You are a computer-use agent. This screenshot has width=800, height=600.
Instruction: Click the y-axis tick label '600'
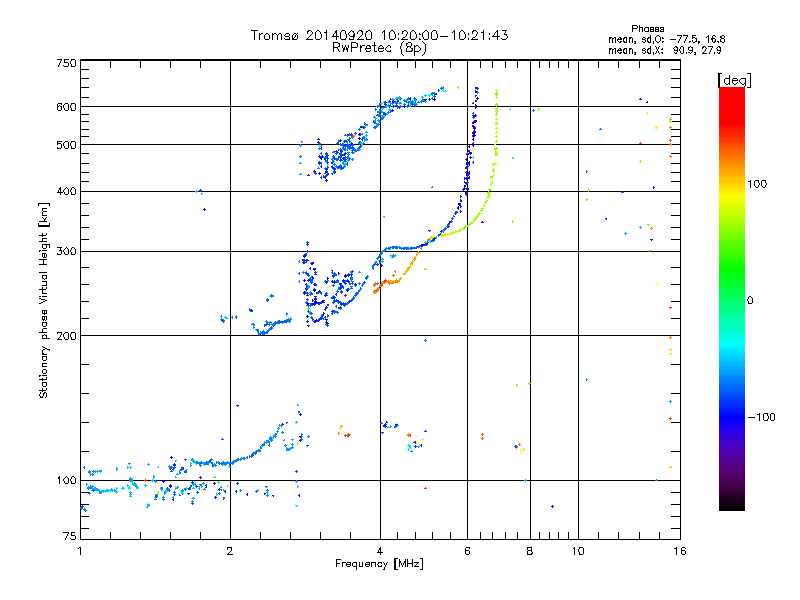pyautogui.click(x=66, y=107)
